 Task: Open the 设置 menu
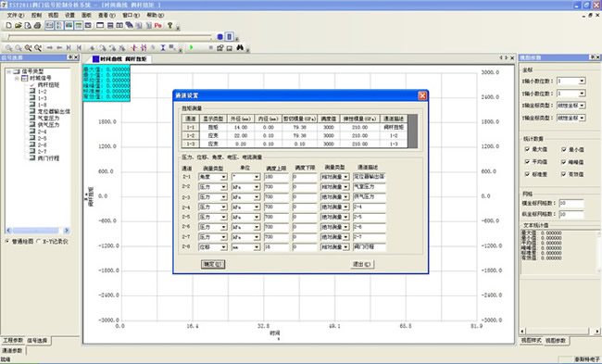(69, 15)
